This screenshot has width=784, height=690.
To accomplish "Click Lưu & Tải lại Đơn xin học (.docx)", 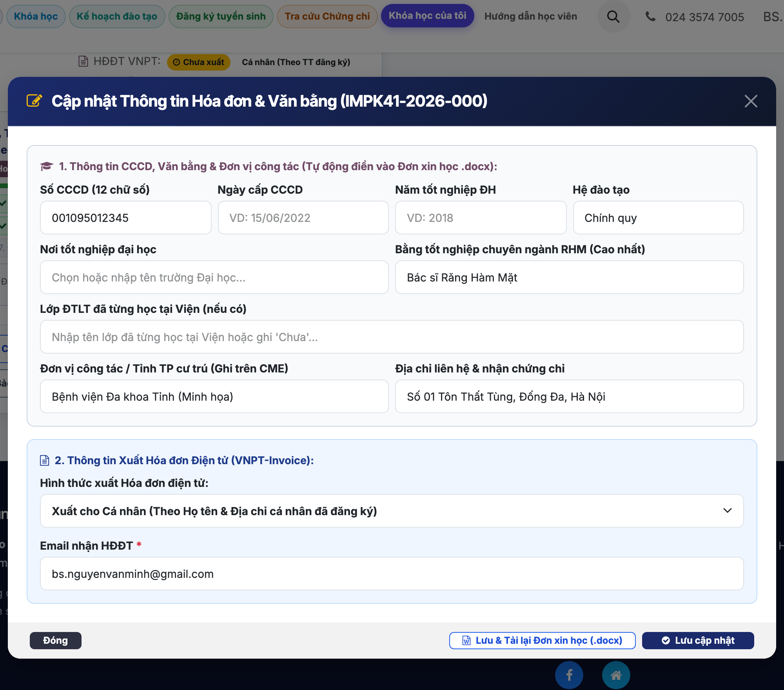I will point(543,641).
